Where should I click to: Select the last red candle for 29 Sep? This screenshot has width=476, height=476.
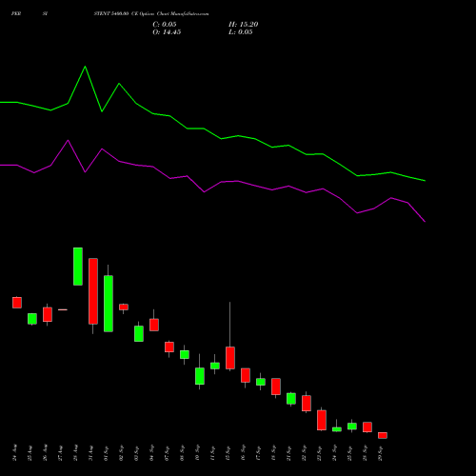[383, 435]
